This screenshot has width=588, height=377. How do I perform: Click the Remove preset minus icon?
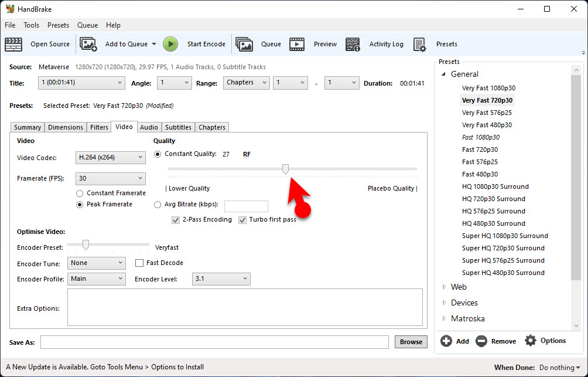point(481,341)
